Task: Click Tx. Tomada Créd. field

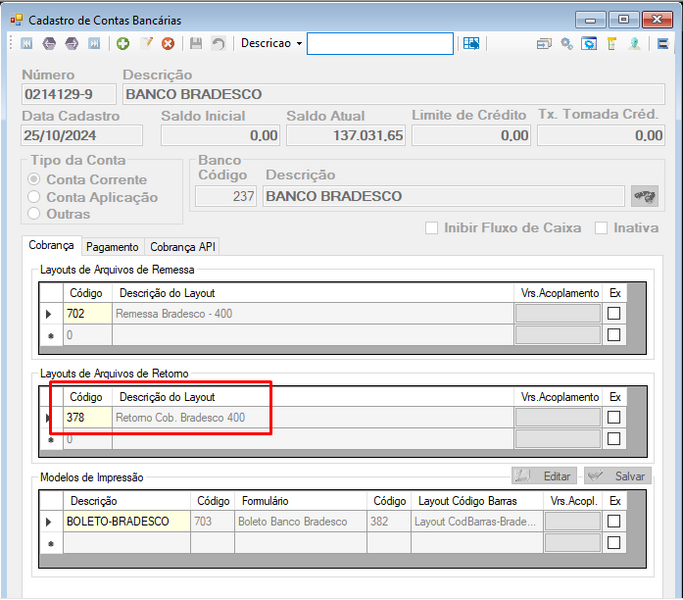Action: coord(601,135)
